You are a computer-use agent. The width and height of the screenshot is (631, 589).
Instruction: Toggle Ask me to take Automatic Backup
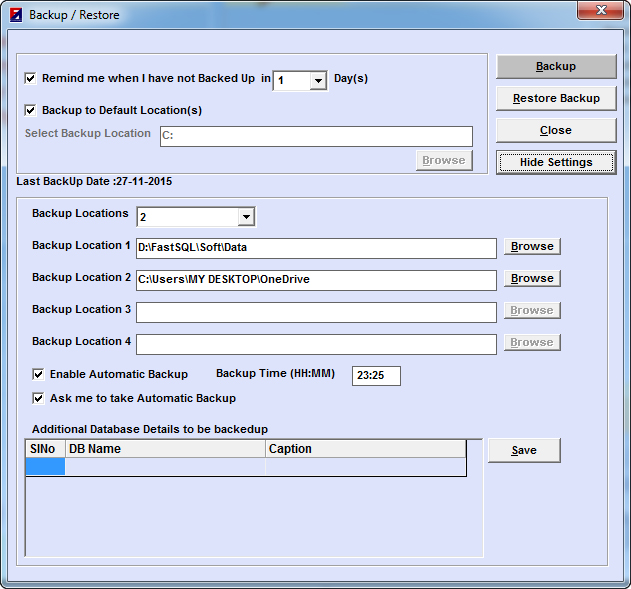point(39,398)
